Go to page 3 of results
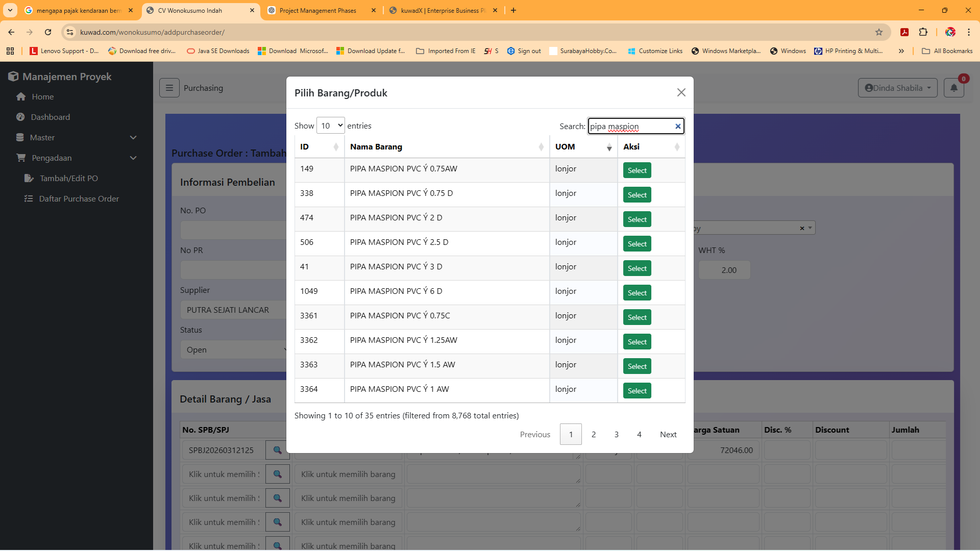Screen dimensions: 980x551 (x=616, y=434)
